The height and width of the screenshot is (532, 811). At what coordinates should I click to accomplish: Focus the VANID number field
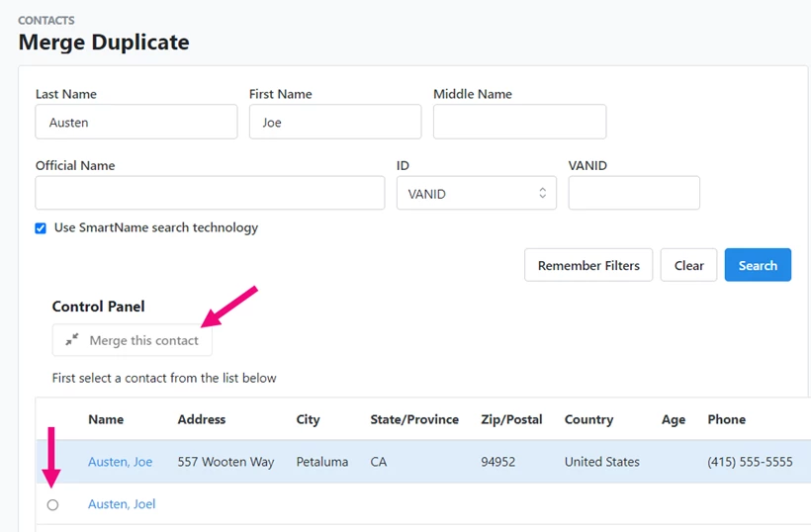tap(634, 194)
